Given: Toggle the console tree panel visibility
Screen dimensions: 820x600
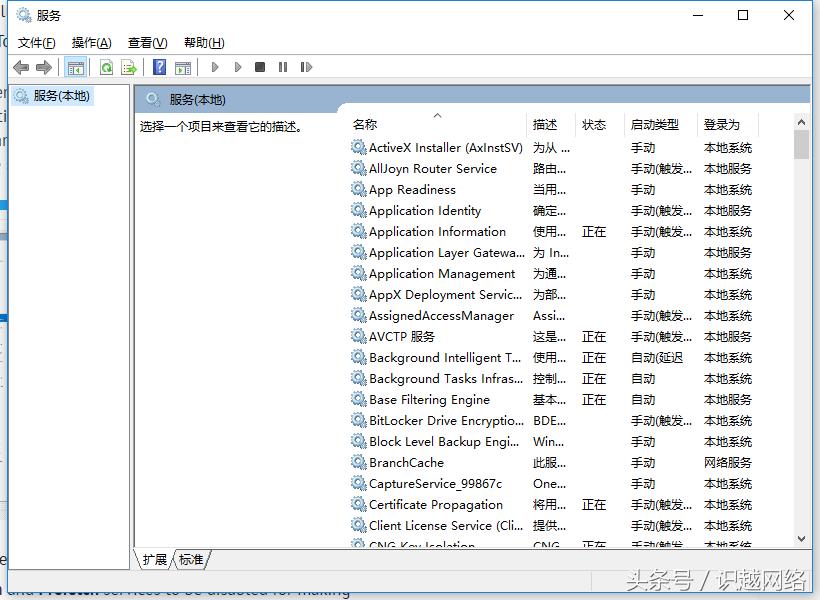Looking at the screenshot, I should [75, 66].
